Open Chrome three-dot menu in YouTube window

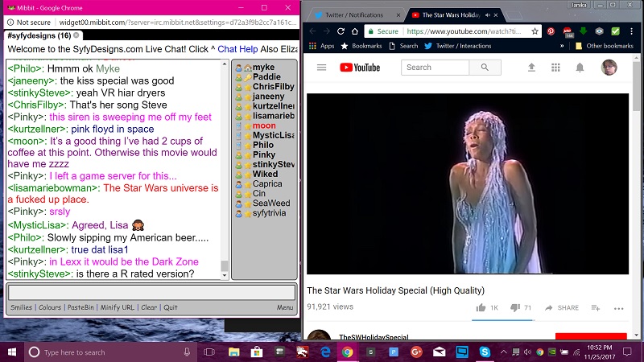(631, 31)
